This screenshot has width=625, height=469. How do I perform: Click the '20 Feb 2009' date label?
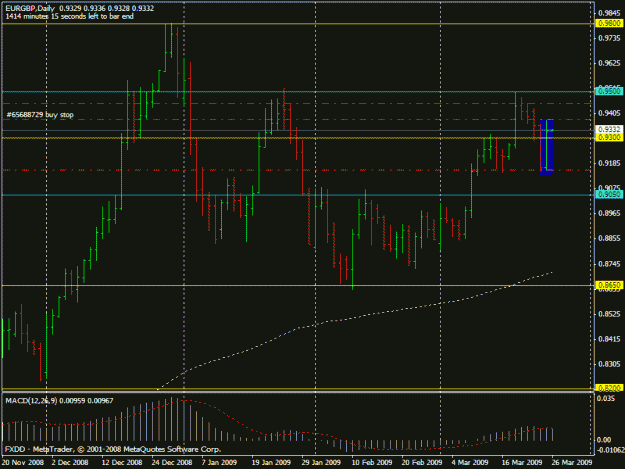[422, 462]
